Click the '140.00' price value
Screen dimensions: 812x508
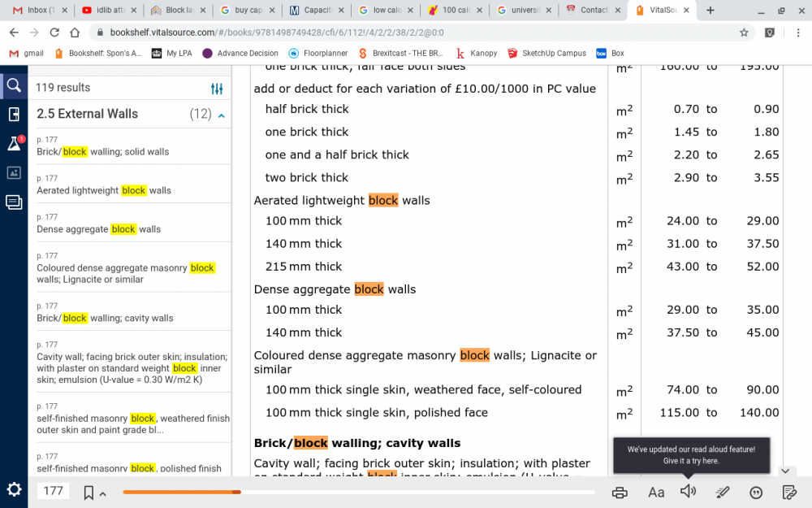point(759,413)
